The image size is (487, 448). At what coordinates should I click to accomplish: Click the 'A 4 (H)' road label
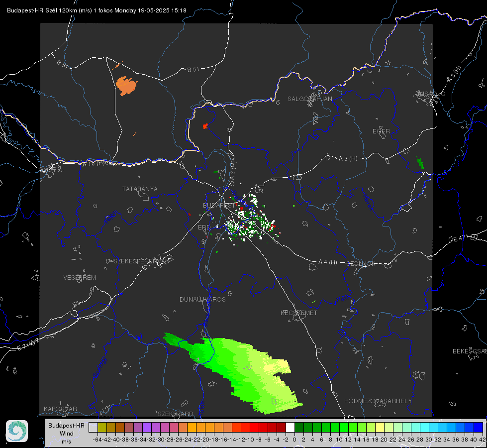click(328, 262)
